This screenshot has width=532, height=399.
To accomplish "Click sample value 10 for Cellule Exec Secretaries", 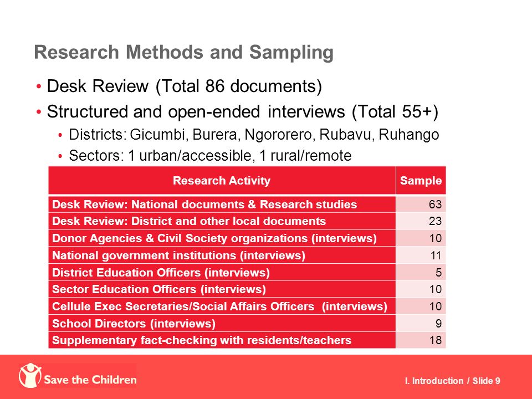I will pos(436,306).
